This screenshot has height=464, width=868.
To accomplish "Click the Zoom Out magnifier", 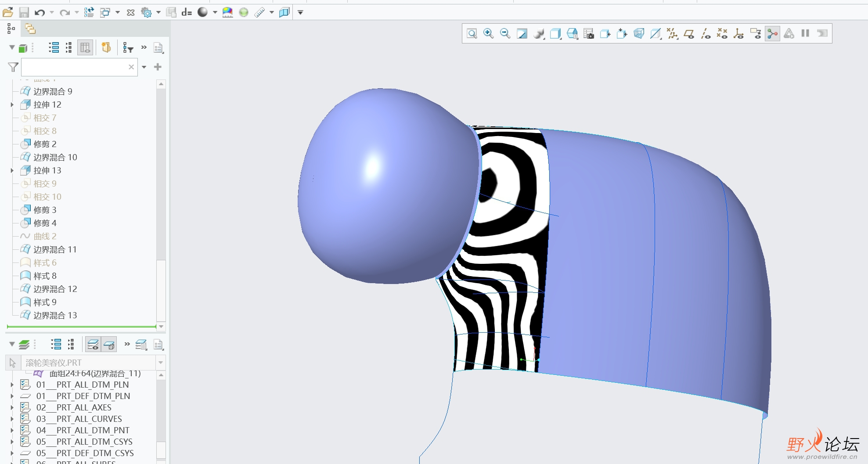I will point(505,33).
